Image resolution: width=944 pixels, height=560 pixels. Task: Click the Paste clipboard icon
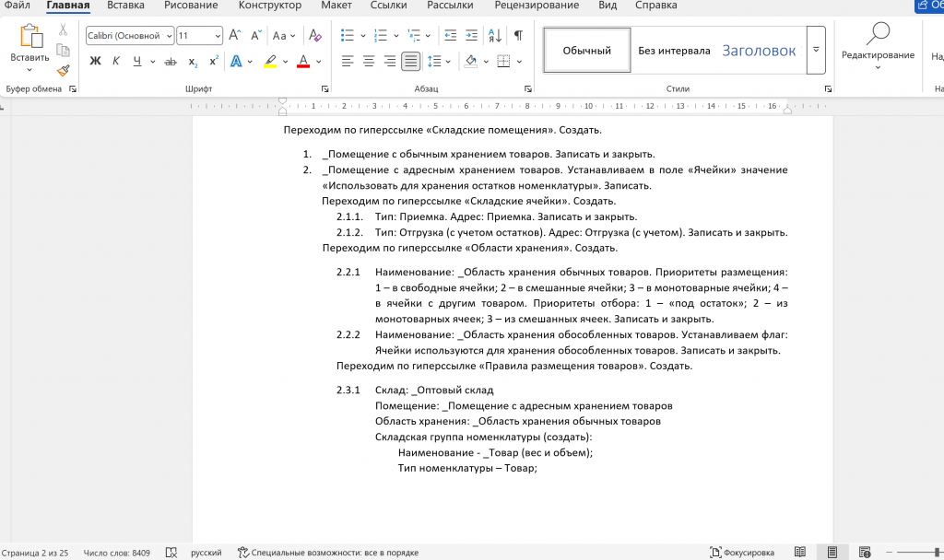pyautogui.click(x=30, y=36)
